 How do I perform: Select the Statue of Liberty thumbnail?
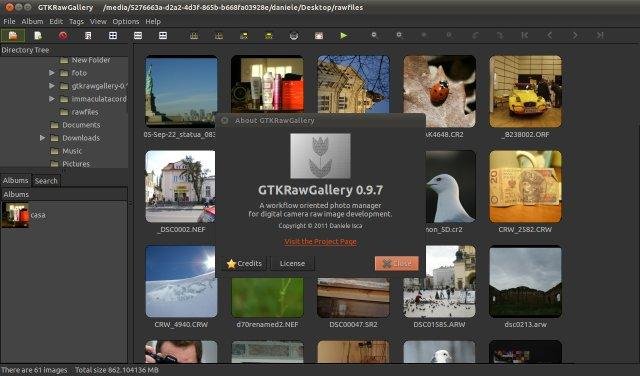pos(181,91)
